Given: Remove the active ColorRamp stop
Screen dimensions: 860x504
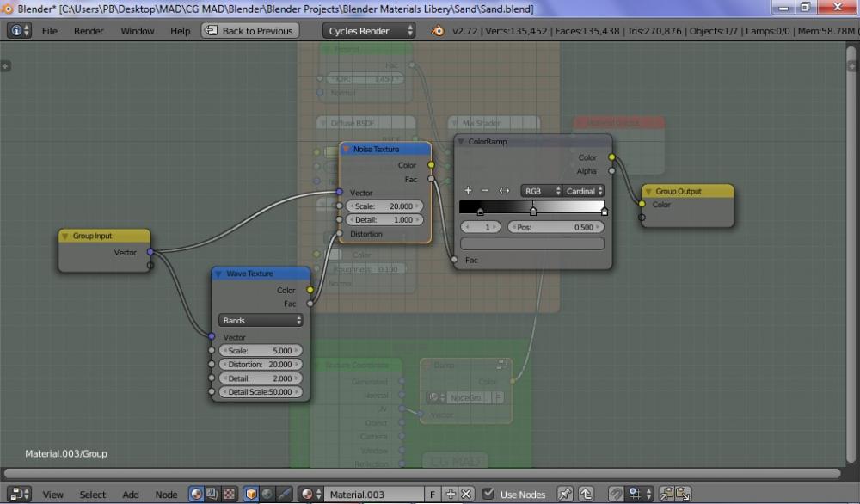Looking at the screenshot, I should click(485, 191).
